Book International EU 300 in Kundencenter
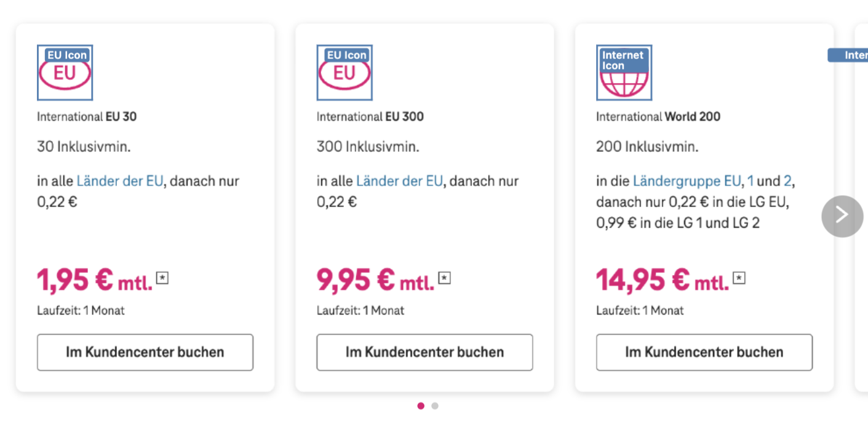Viewport: 868px width, 424px height. (x=424, y=353)
